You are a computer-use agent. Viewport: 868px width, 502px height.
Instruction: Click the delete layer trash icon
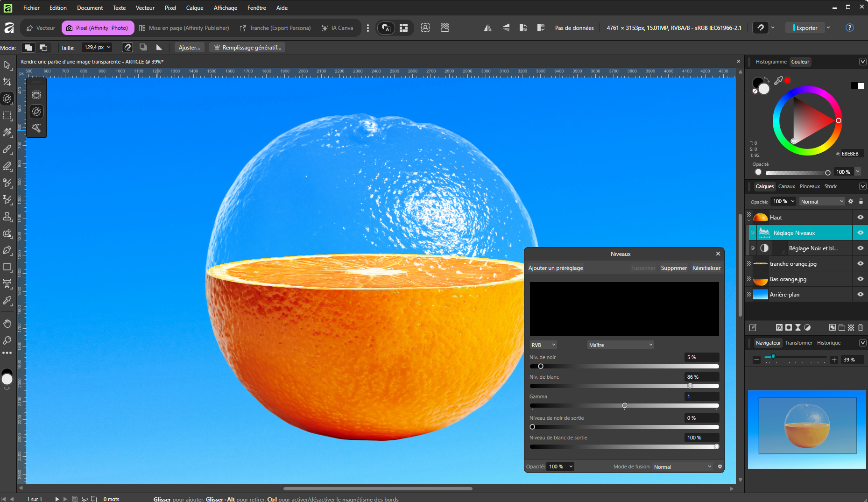pyautogui.click(x=861, y=327)
